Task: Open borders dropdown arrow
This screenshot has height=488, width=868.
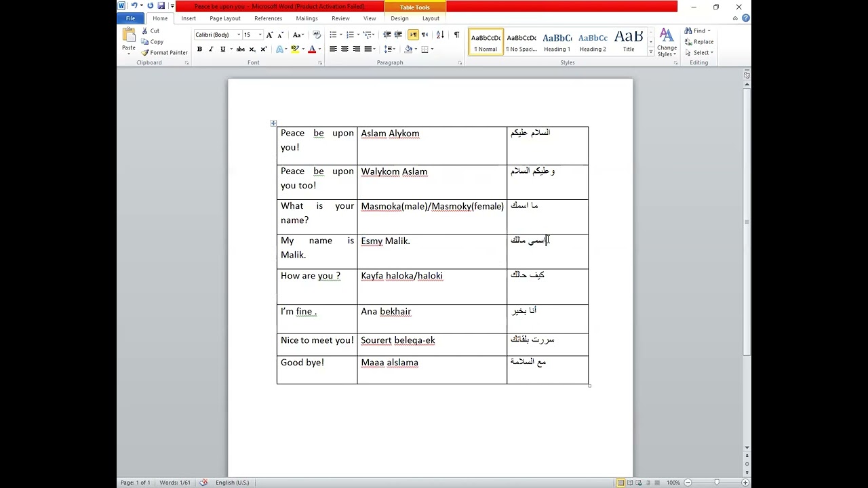Action: pyautogui.click(x=432, y=49)
